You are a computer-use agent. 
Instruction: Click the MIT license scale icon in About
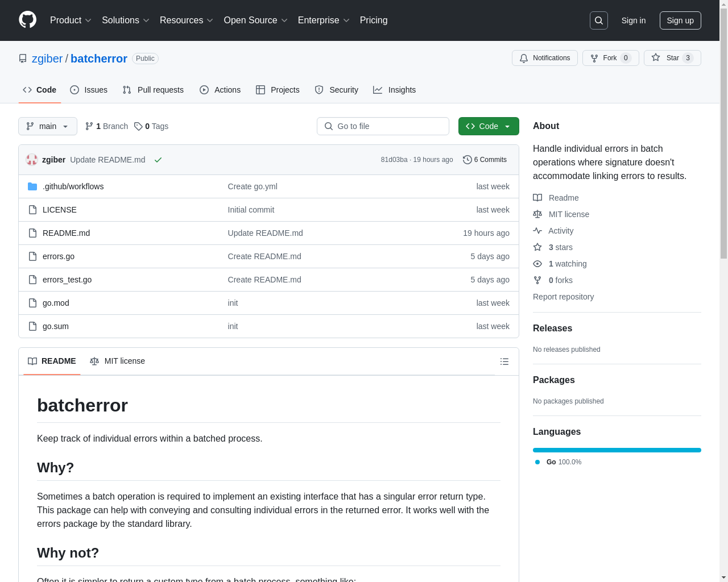[x=537, y=214]
